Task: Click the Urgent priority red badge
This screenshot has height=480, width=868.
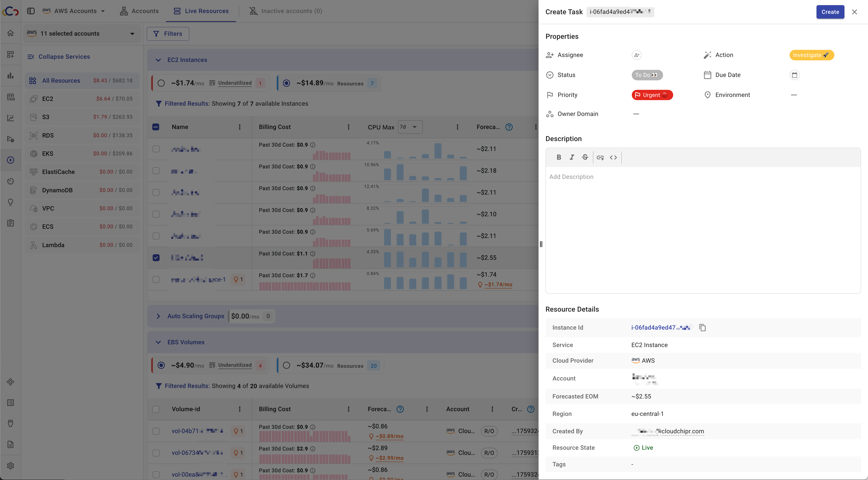Action: coord(652,95)
